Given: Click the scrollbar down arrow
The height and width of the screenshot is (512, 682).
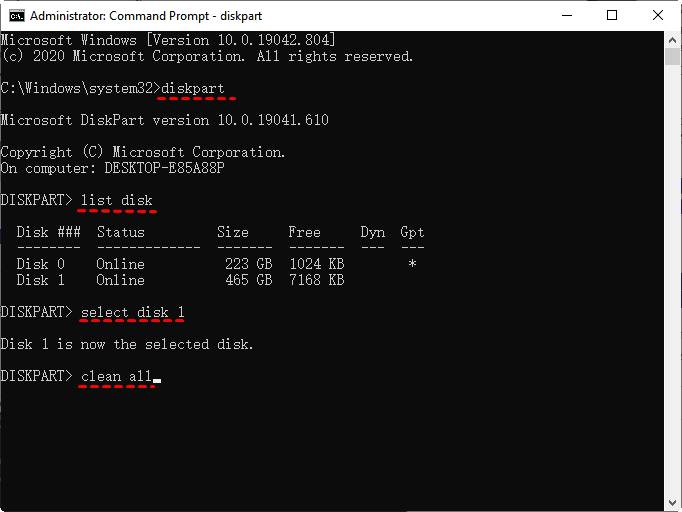Looking at the screenshot, I should coord(673,503).
